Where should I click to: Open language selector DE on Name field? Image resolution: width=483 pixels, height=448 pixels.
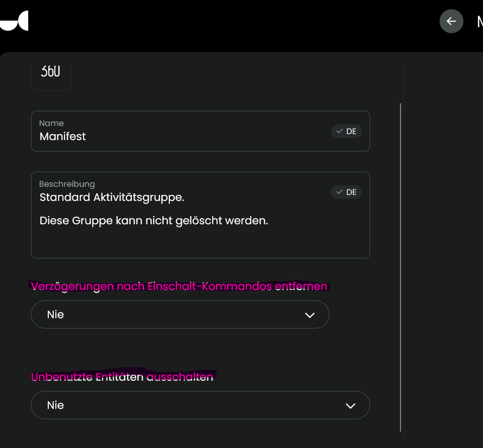click(351, 131)
